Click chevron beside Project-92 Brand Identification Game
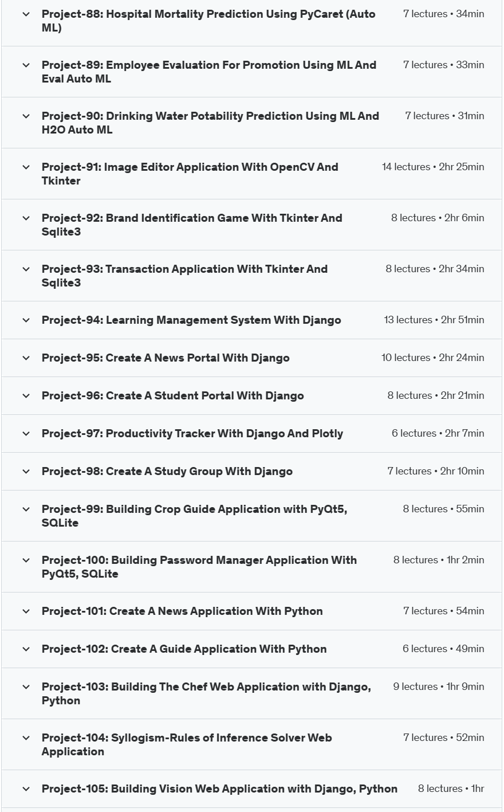 [26, 218]
